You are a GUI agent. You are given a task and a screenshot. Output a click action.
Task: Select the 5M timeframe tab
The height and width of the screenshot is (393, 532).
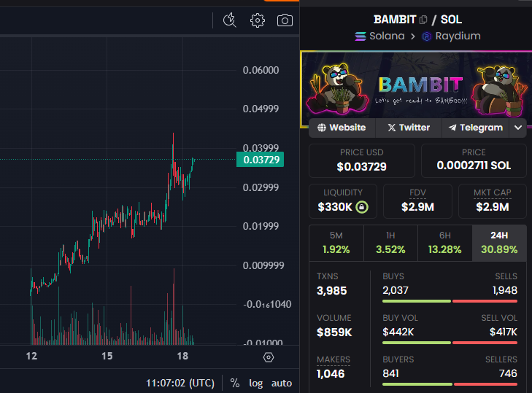(336, 243)
